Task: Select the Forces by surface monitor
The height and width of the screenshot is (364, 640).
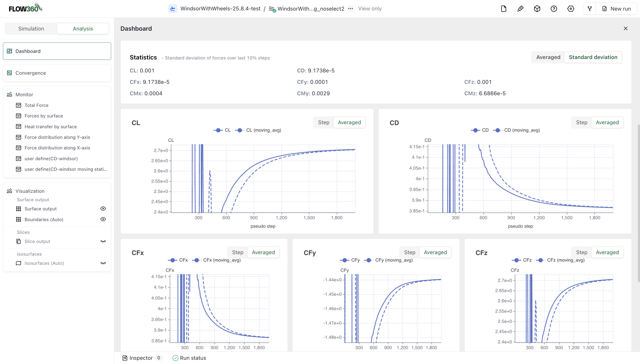Action: click(x=44, y=116)
